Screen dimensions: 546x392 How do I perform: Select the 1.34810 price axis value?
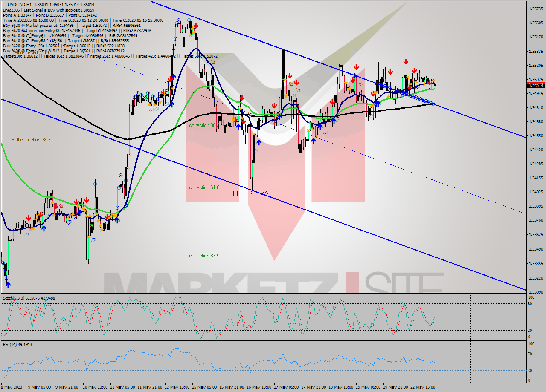(x=536, y=107)
